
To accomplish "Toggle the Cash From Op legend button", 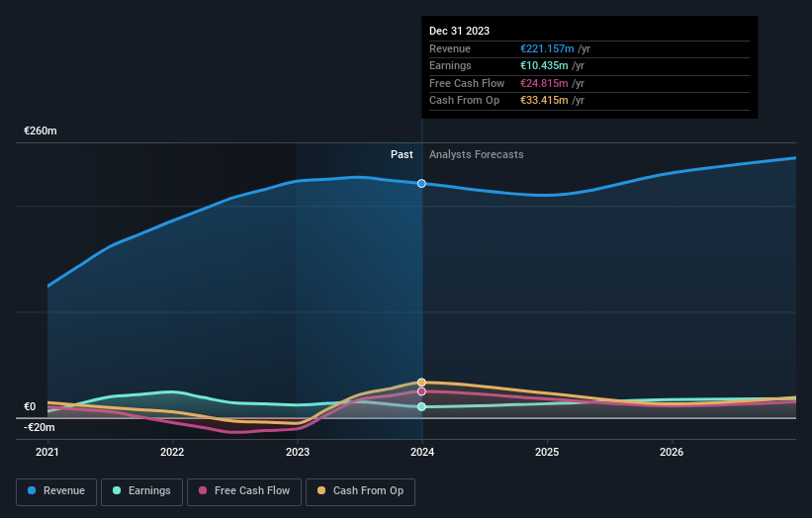I will pos(360,491).
